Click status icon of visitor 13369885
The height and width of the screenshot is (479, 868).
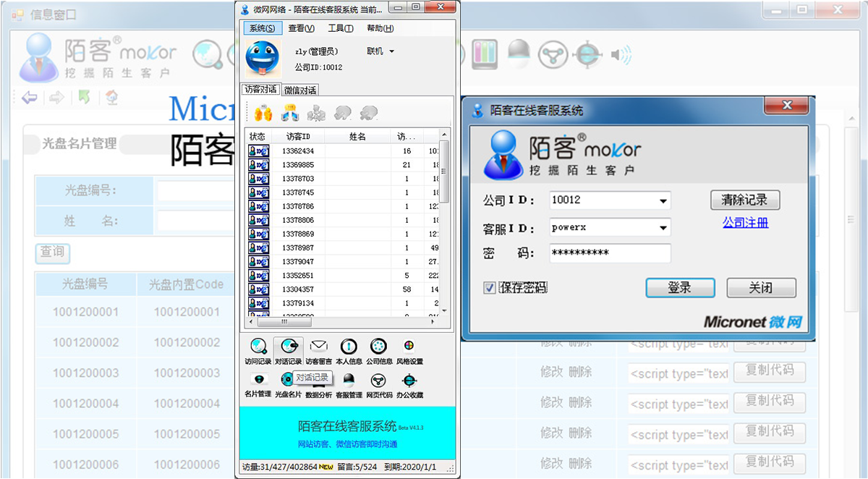click(258, 165)
